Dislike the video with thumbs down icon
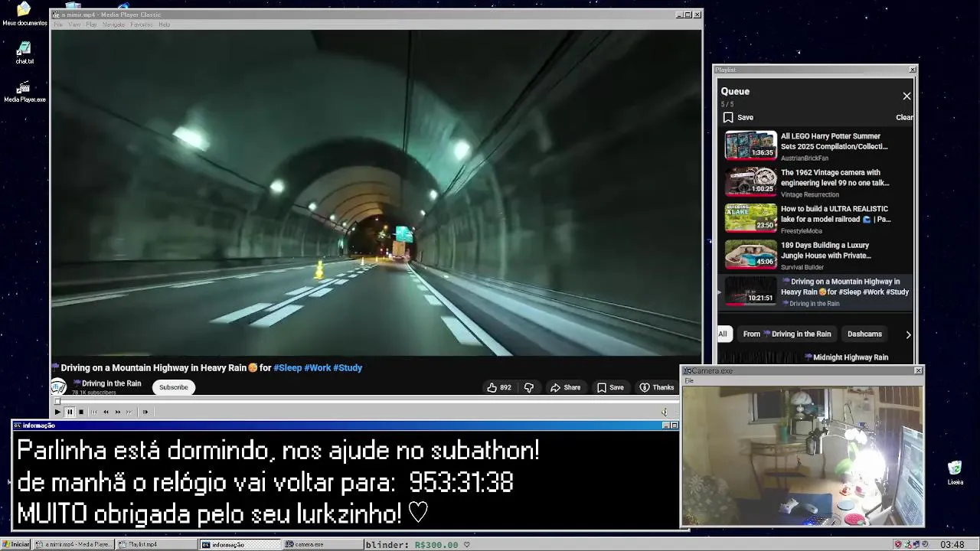 click(x=528, y=387)
